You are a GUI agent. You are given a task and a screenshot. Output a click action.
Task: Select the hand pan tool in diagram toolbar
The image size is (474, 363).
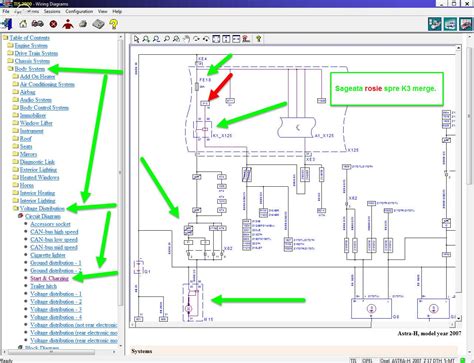click(186, 39)
